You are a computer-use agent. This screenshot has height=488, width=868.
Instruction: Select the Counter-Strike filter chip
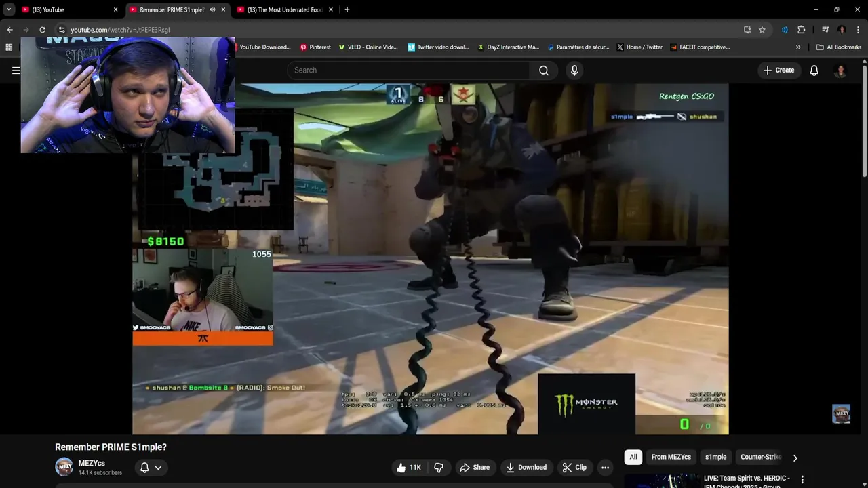[x=761, y=457]
